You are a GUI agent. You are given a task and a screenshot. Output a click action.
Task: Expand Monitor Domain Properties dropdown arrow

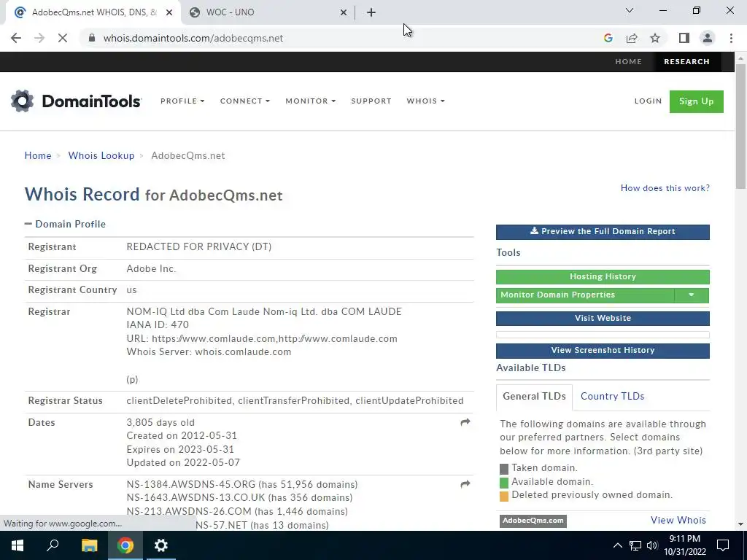click(x=692, y=295)
